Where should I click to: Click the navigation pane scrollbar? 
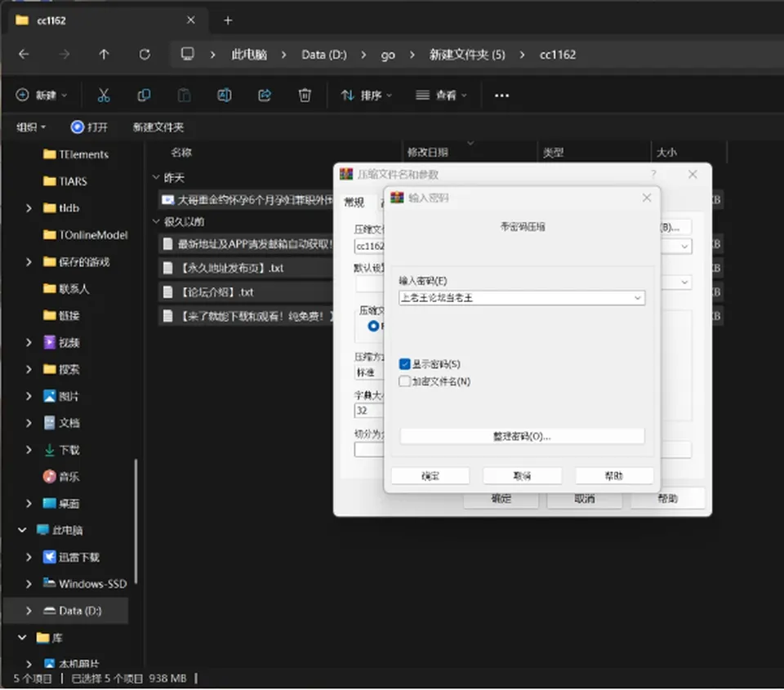pos(136,522)
